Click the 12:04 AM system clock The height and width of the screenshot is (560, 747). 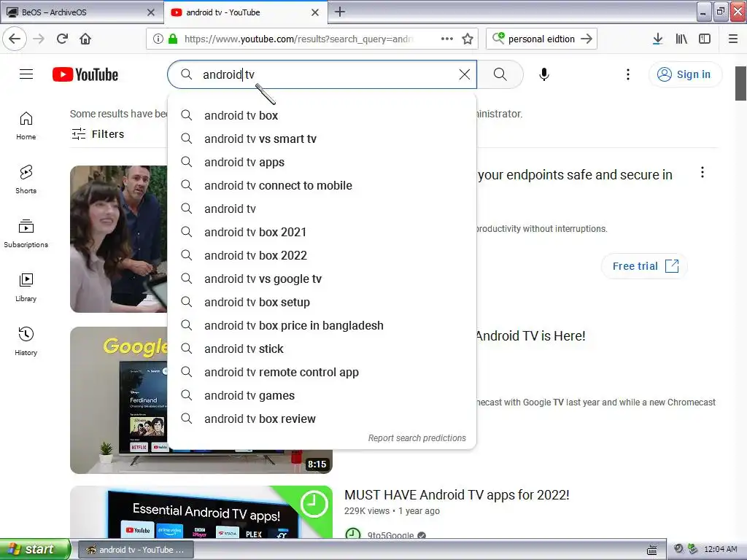point(720,549)
